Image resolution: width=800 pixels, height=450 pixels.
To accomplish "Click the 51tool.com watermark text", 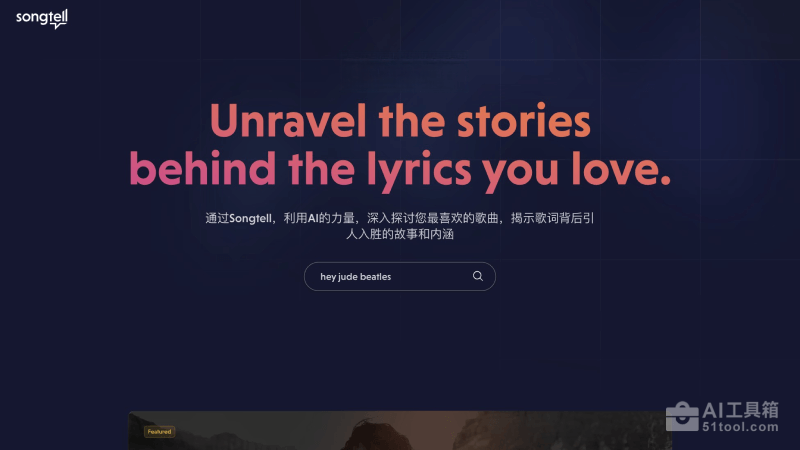I will click(x=740, y=427).
